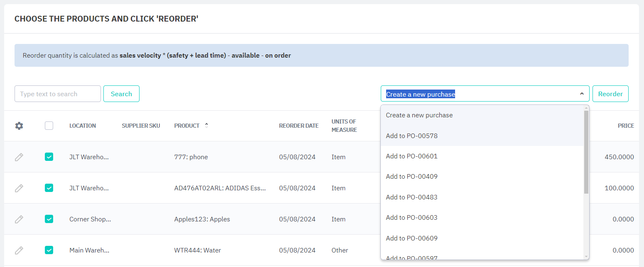Click the dropdown list scrollbar thumb

[586, 151]
